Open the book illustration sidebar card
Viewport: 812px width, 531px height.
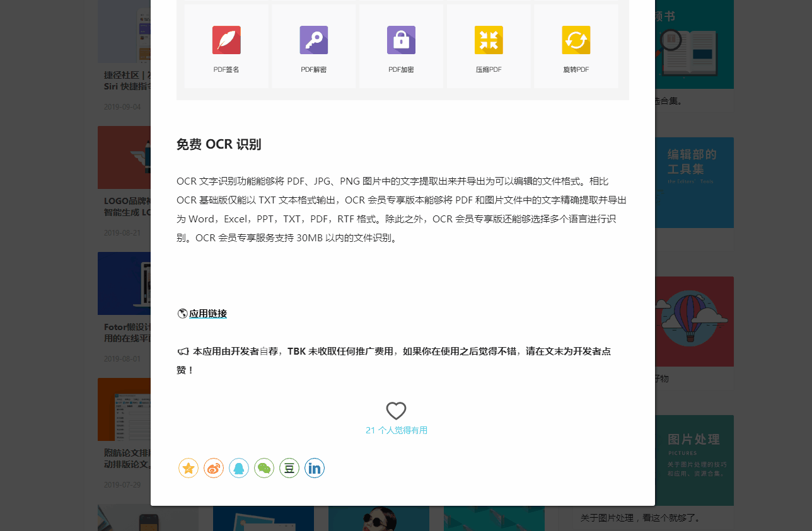(694, 44)
